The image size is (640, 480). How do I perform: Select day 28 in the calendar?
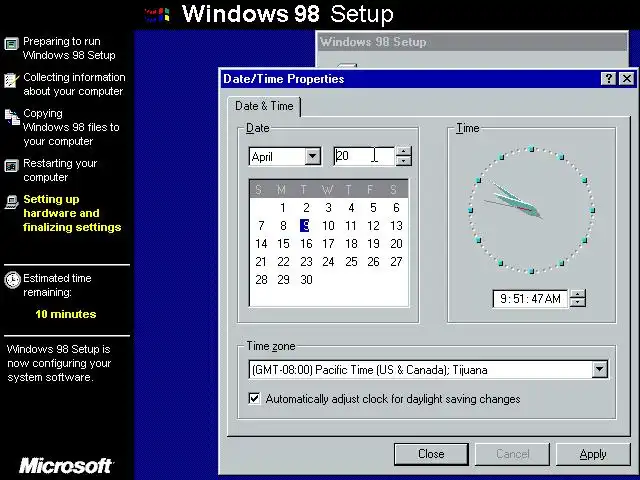tap(261, 280)
